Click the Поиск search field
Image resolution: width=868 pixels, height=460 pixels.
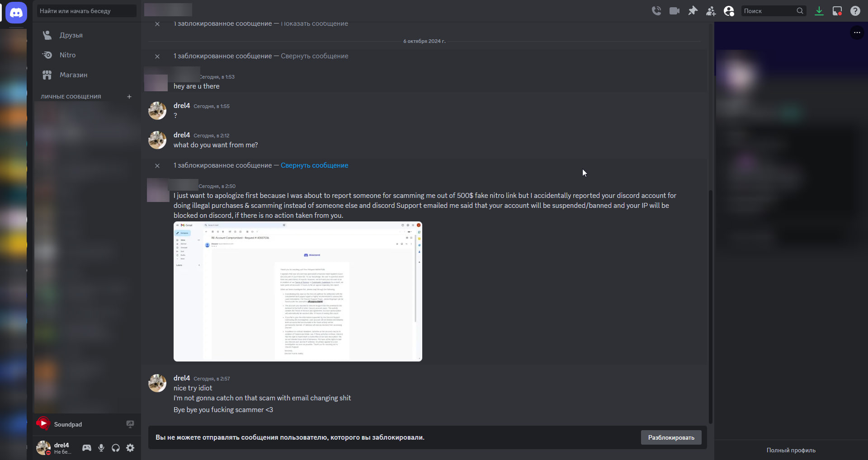click(x=774, y=11)
